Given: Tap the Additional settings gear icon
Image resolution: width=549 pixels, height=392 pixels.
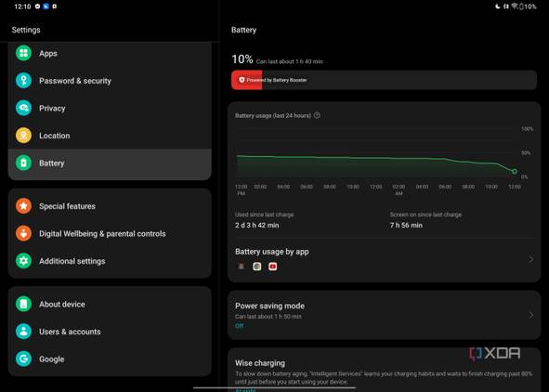Looking at the screenshot, I should [x=23, y=261].
